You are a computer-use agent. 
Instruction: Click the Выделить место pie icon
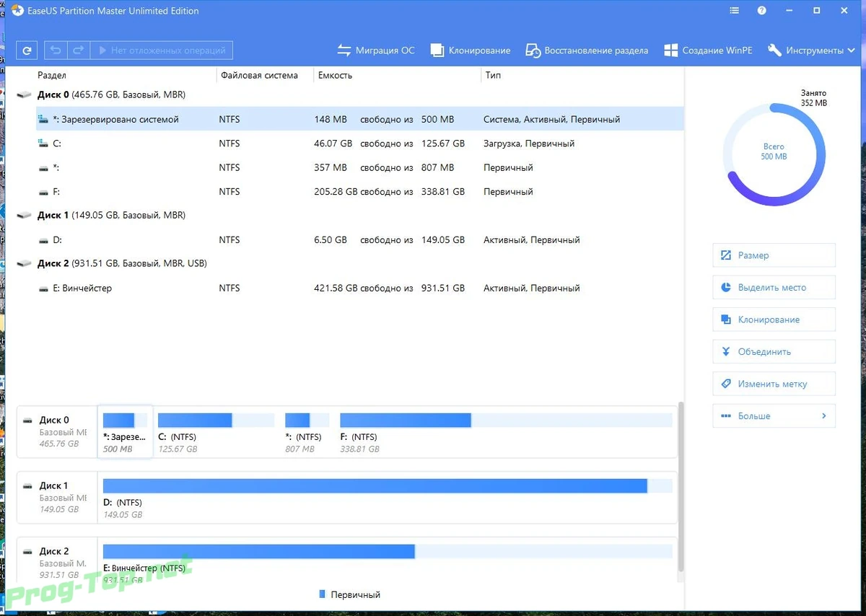click(x=726, y=287)
